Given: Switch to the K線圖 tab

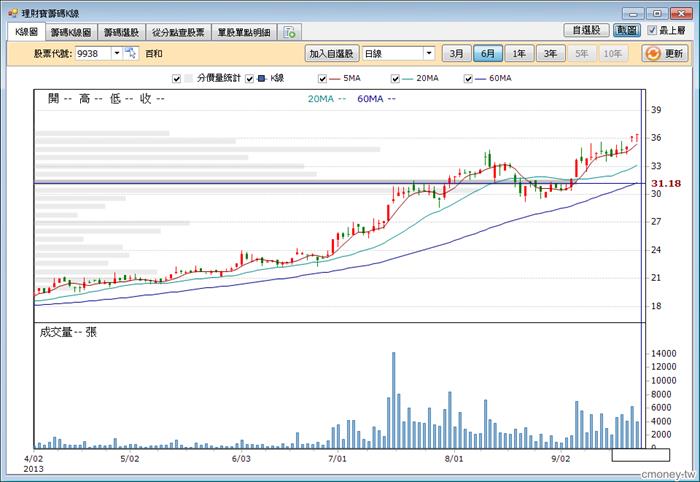Looking at the screenshot, I should coord(26,32).
